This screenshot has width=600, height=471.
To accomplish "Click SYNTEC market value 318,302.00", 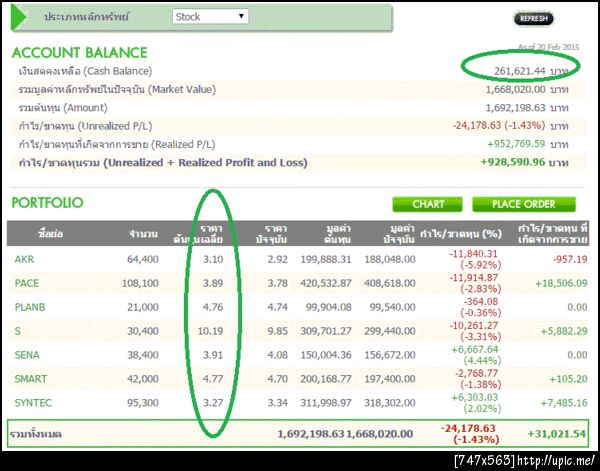I will 390,403.
